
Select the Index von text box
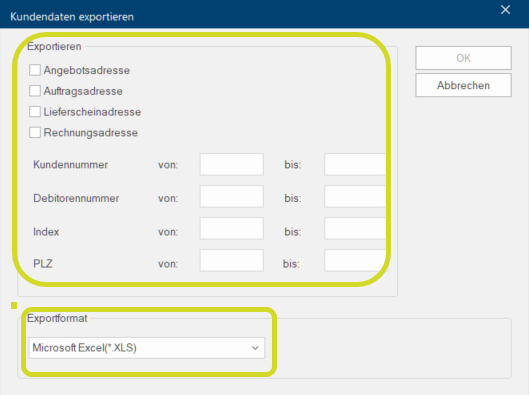[x=231, y=228]
